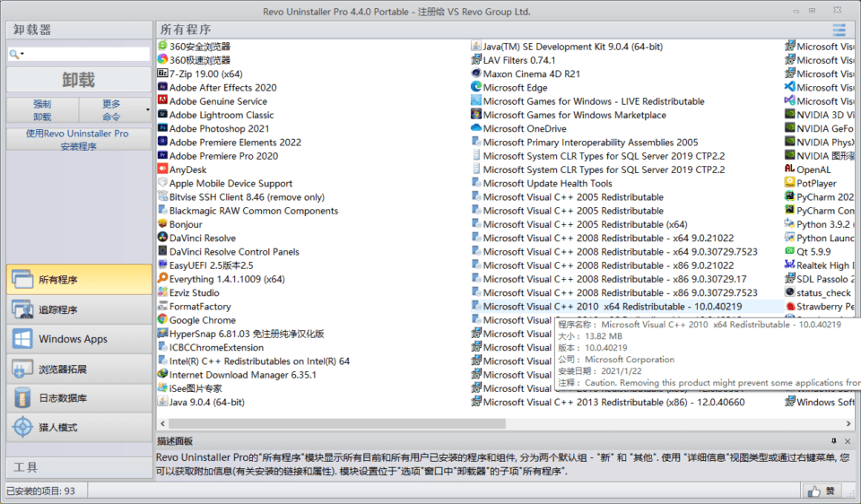Click the AnyDesk program icon

coord(162,169)
